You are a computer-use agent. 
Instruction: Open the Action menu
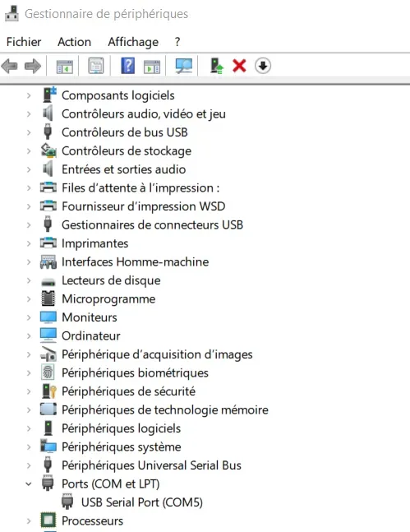pyautogui.click(x=74, y=42)
